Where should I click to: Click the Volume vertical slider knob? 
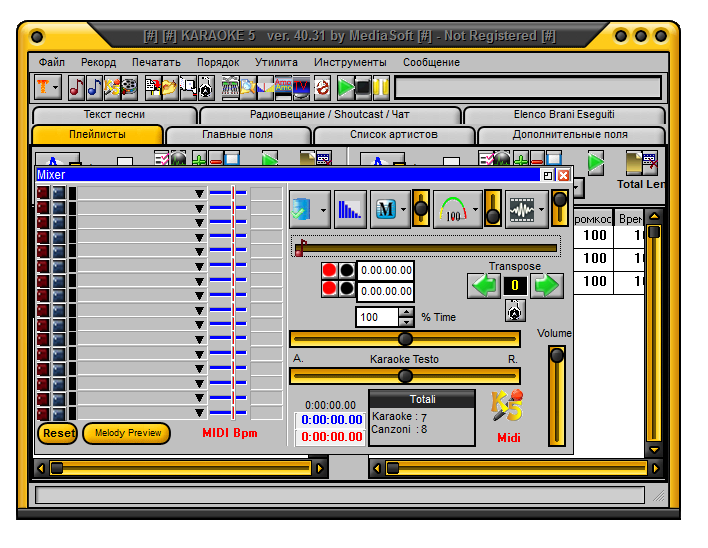coord(557,356)
